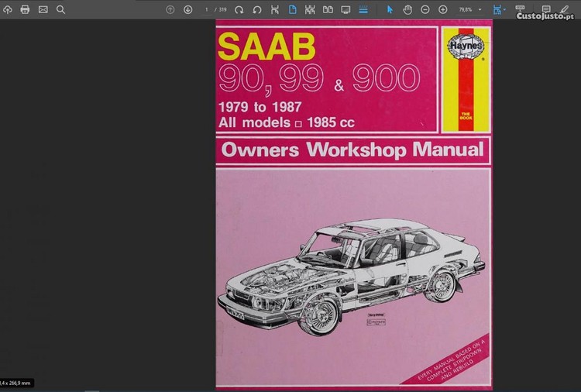This screenshot has height=392, width=581.
Task: Zoom in with the plus button
Action: coord(442,9)
